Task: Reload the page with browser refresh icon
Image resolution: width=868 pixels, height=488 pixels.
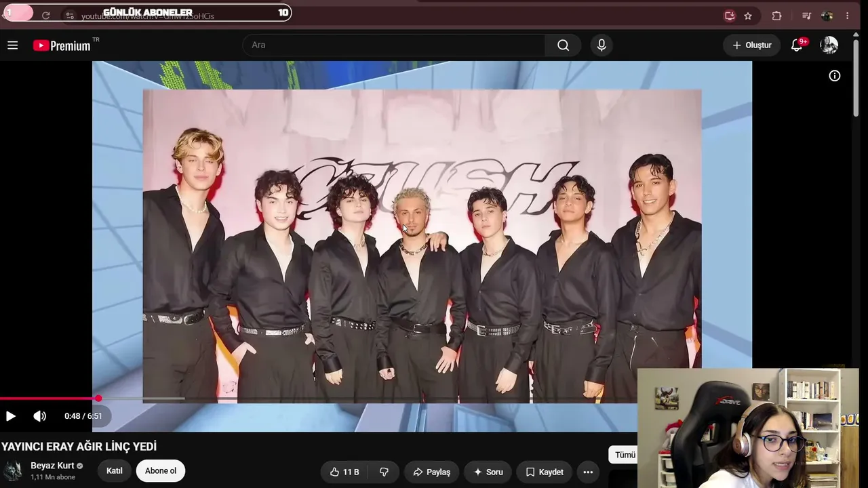Action: pyautogui.click(x=45, y=16)
